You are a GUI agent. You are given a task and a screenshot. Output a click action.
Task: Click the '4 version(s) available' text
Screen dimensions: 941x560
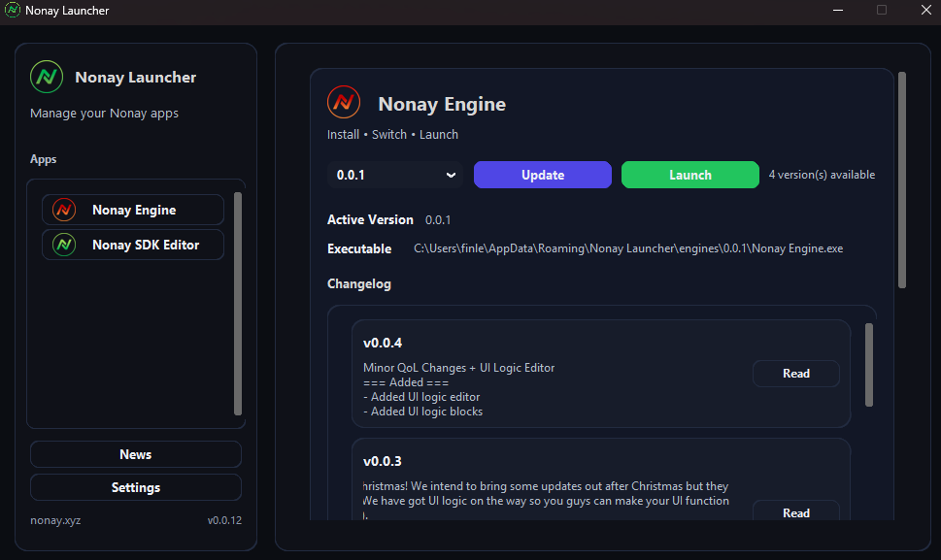coord(822,175)
